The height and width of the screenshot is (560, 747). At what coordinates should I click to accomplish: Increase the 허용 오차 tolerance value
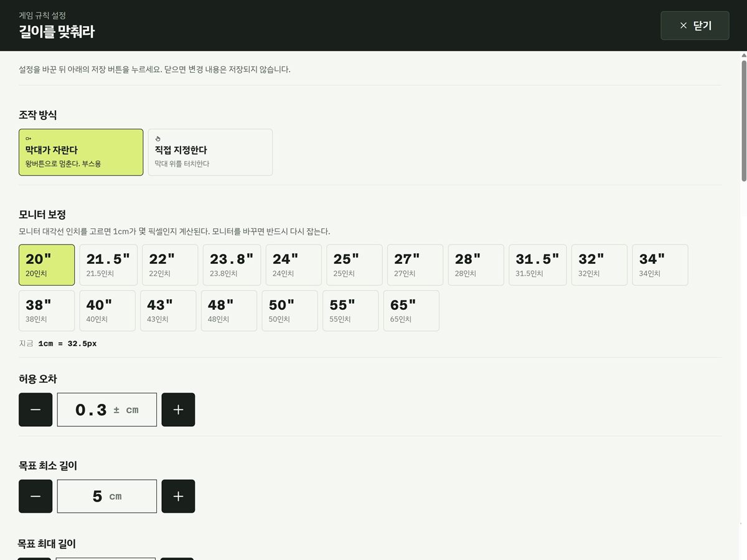tap(178, 409)
